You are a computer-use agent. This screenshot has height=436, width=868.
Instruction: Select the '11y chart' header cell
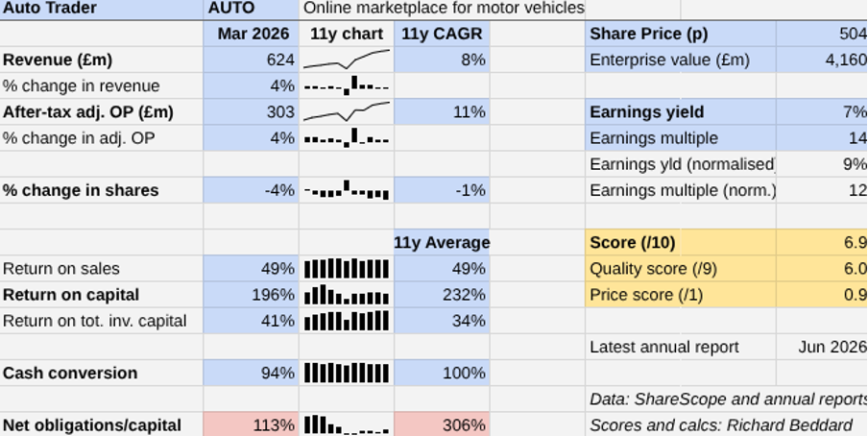[347, 34]
